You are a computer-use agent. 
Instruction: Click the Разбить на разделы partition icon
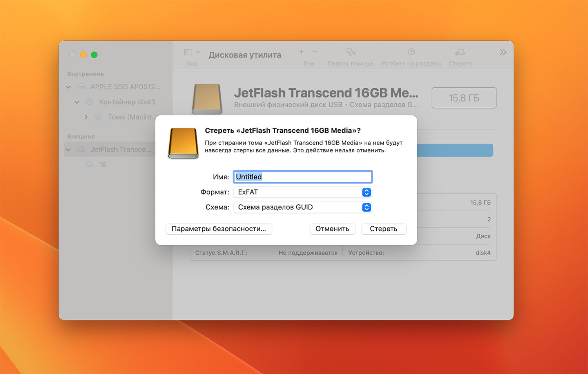(411, 52)
